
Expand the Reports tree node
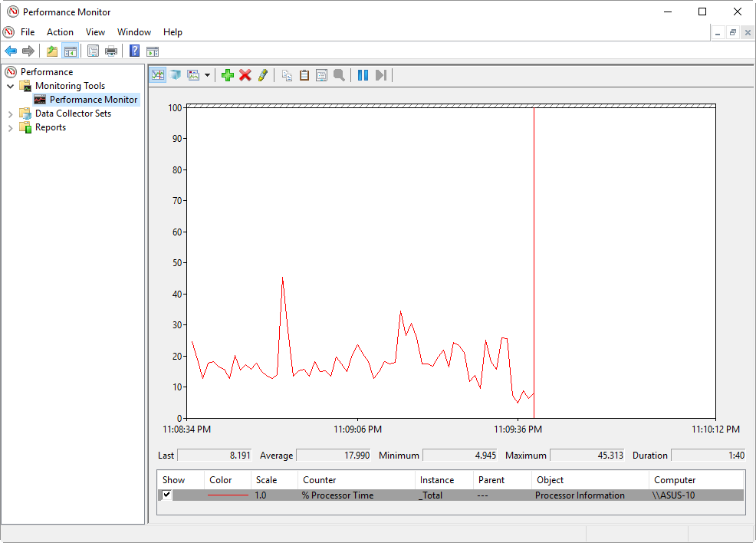[11, 127]
